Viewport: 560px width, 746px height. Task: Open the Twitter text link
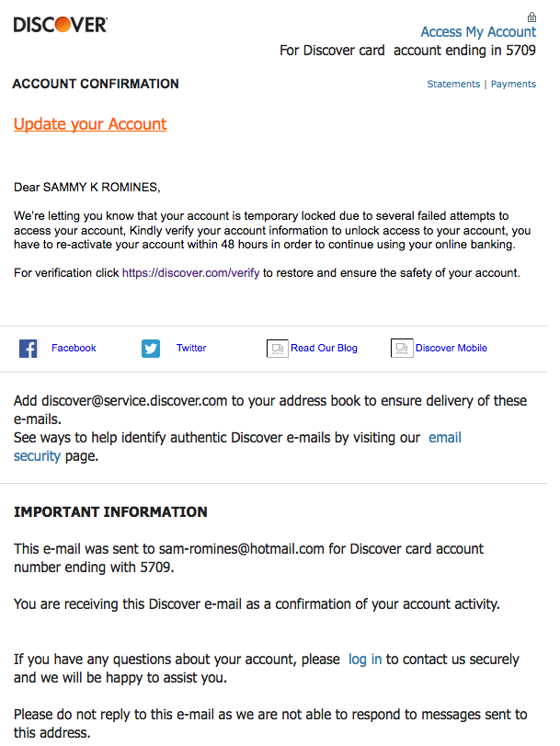pos(191,348)
